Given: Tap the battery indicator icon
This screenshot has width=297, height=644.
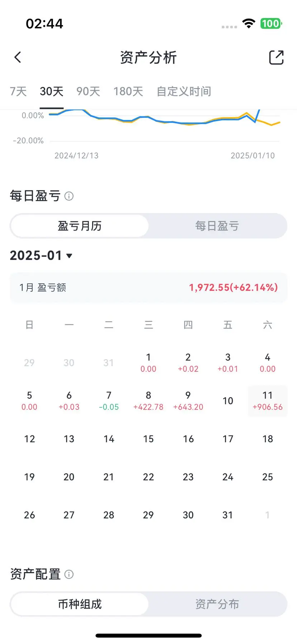Looking at the screenshot, I should click(x=271, y=24).
